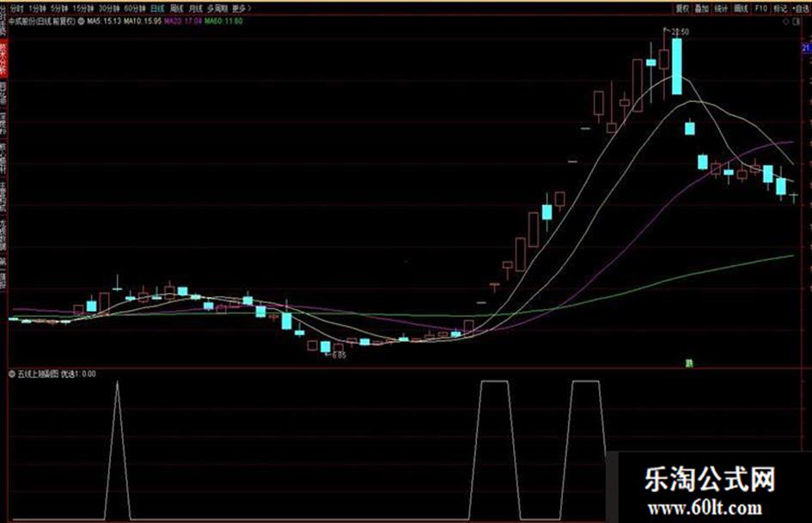Switch to the 分时 intraday view

point(17,9)
